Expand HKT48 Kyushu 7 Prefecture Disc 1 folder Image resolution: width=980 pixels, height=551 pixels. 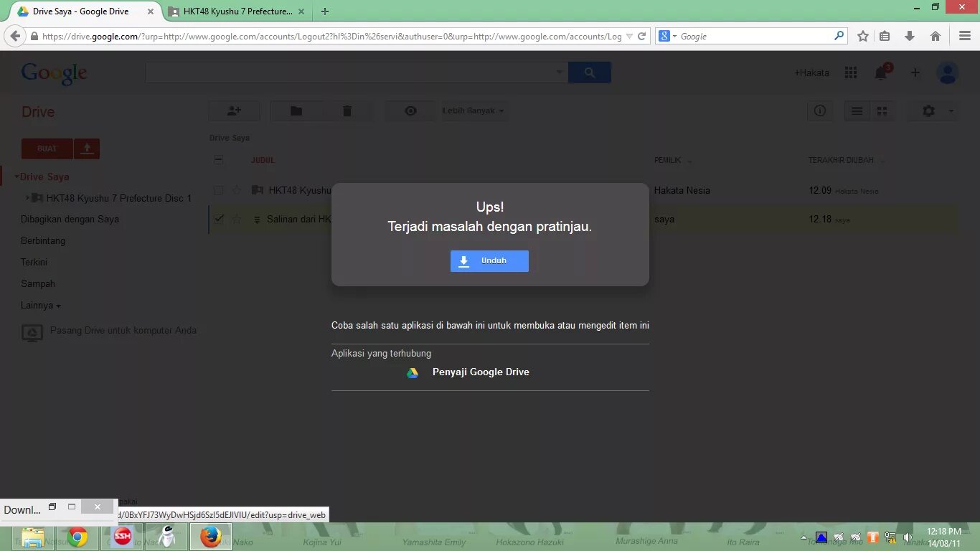28,198
